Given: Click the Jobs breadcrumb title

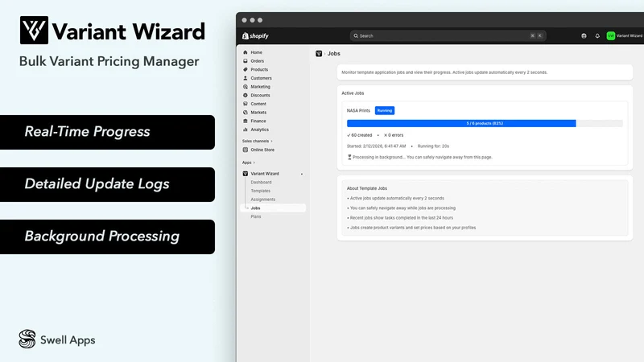Looking at the screenshot, I should point(333,54).
